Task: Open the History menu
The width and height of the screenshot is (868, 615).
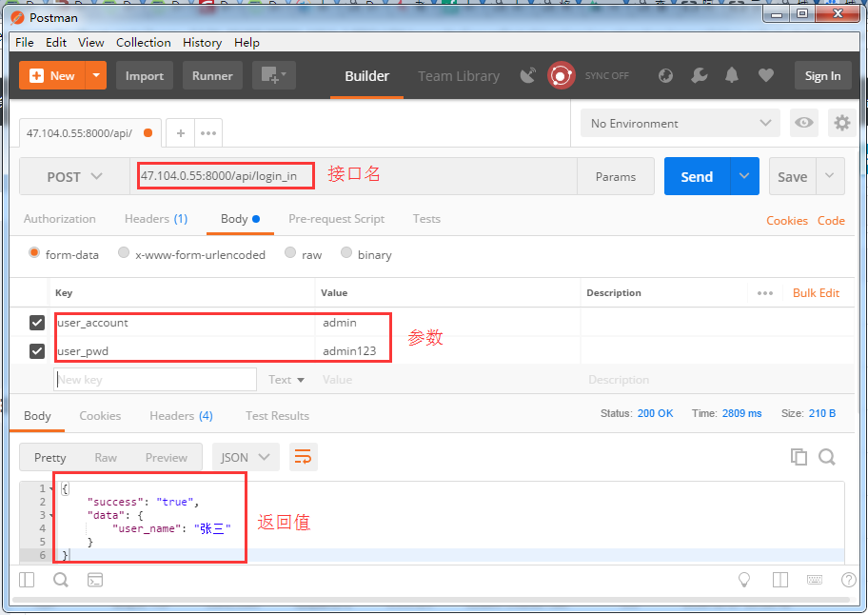Action: [x=202, y=42]
